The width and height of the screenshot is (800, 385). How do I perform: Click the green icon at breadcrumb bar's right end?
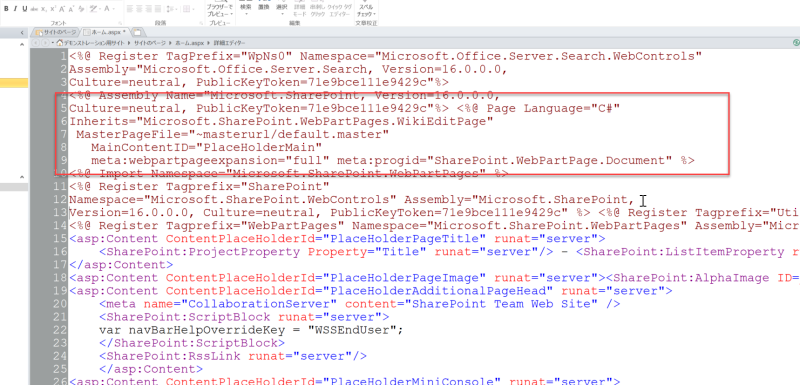point(796,43)
